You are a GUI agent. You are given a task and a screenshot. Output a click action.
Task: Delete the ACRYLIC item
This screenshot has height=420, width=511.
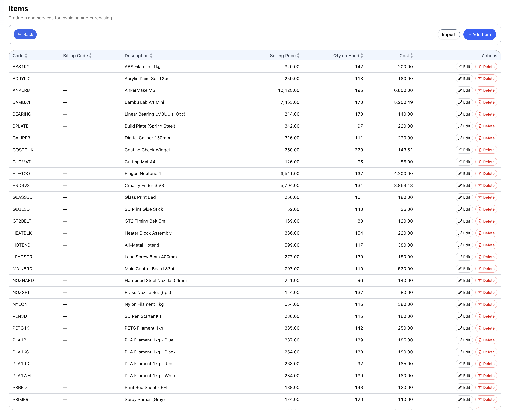click(486, 79)
